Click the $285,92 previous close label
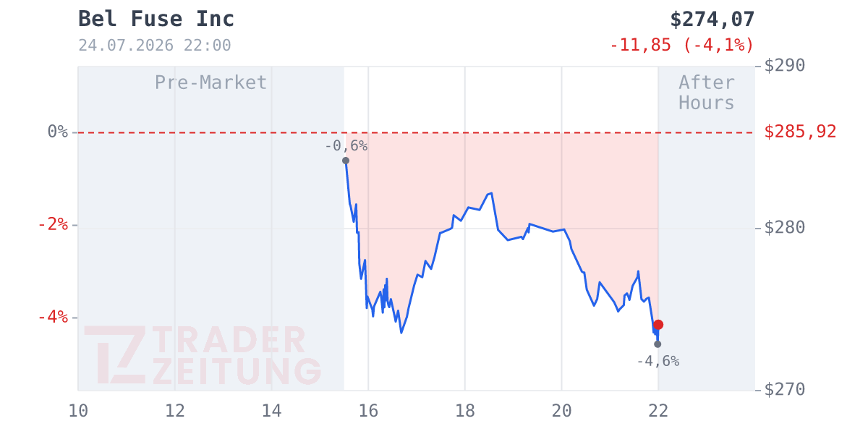Image resolution: width=868 pixels, height=434 pixels. 801,132
